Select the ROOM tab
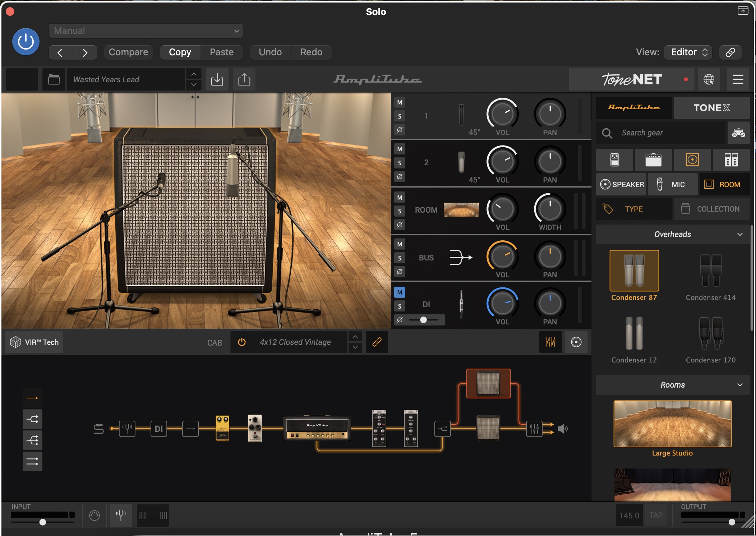This screenshot has height=536, width=756. click(725, 185)
